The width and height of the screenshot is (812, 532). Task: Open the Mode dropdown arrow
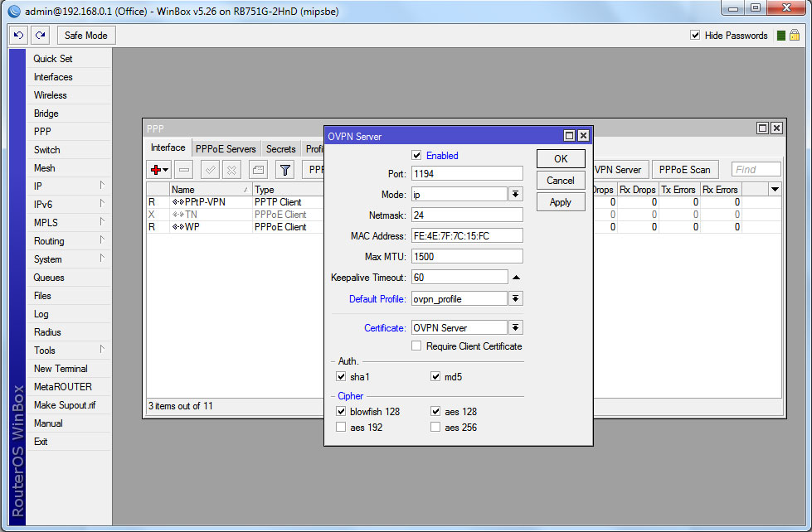pyautogui.click(x=515, y=194)
